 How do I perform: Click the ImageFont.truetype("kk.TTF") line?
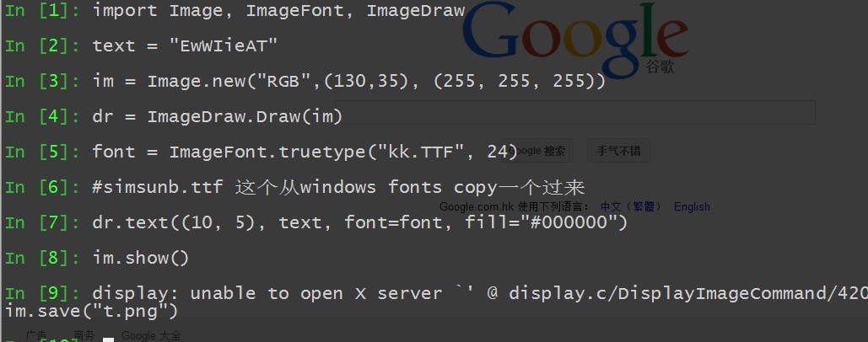(x=305, y=152)
